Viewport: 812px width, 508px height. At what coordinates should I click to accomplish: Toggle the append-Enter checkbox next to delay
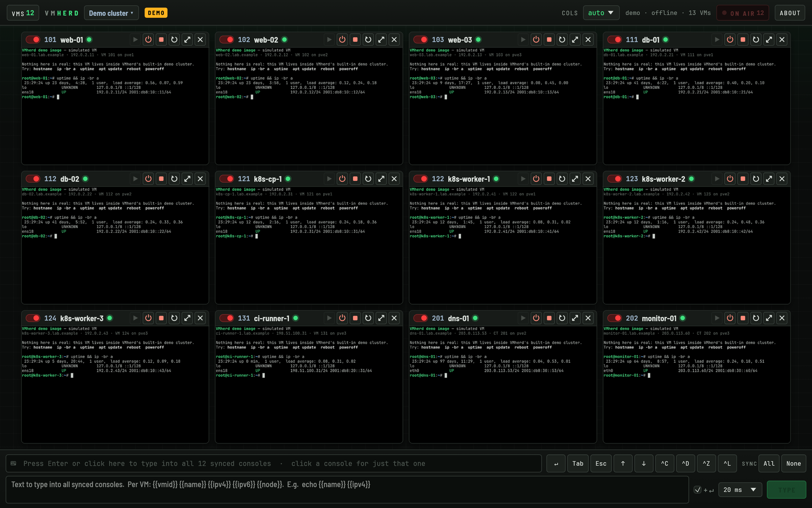click(697, 490)
